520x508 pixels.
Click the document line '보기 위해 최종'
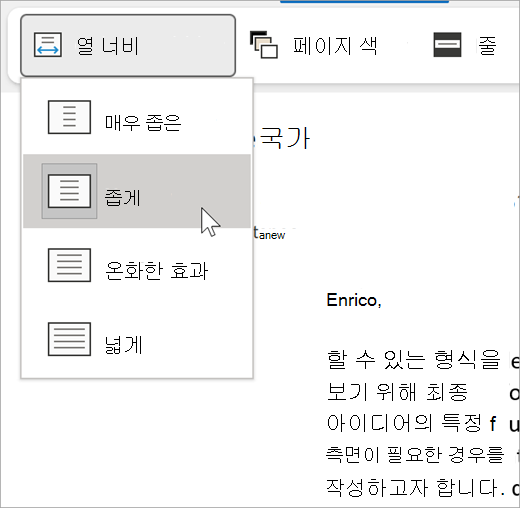coord(397,392)
